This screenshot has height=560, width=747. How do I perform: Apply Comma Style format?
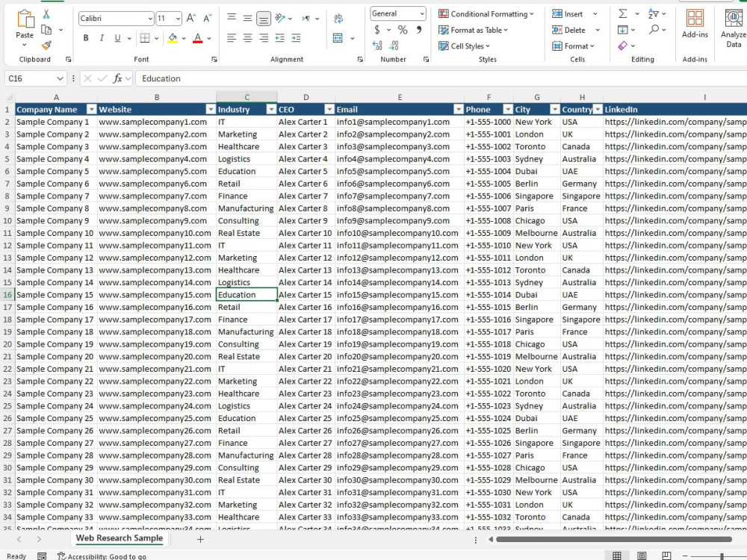(x=419, y=30)
